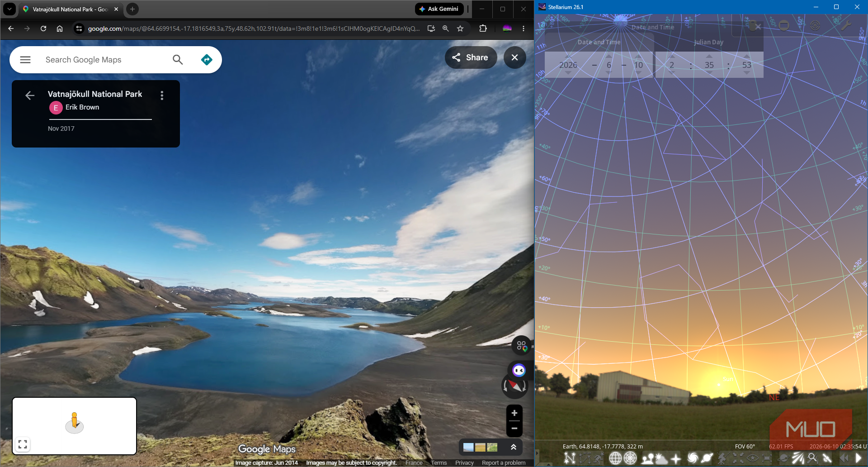The image size is (868, 467).
Task: Expand Stellarium left toolbar arrow
Action: [x=537, y=453]
